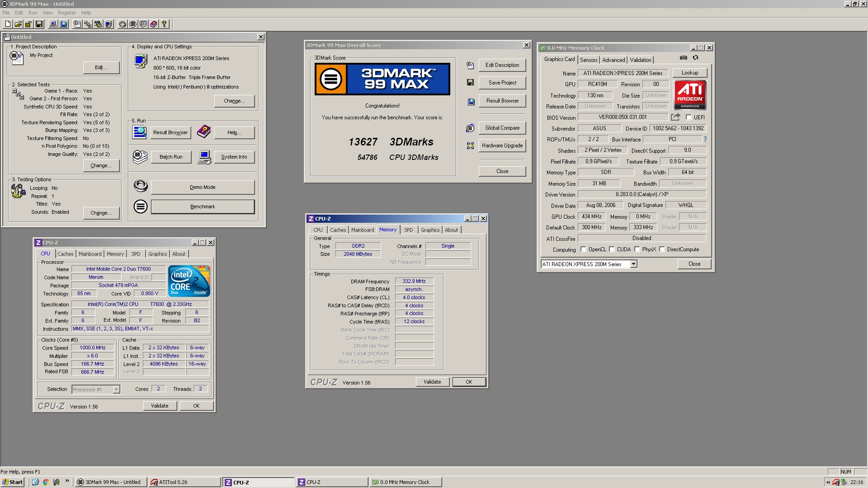Click the Testing Options toolbar icon
The image size is (868, 488).
coord(98,24)
